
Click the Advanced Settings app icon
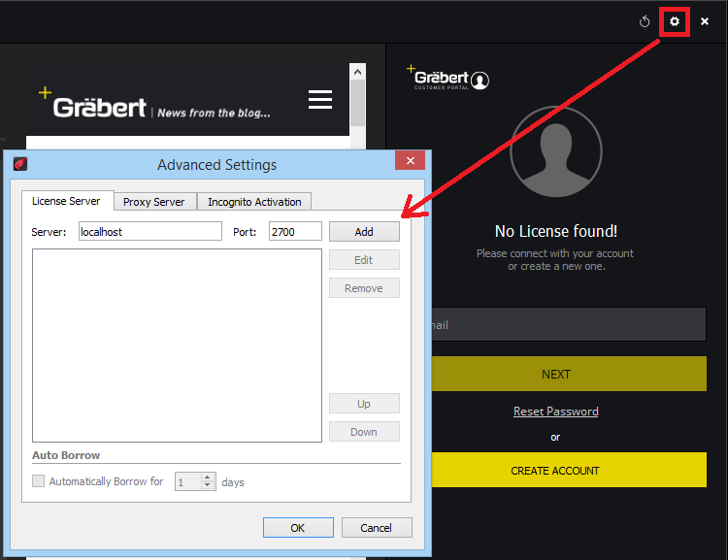click(x=20, y=164)
